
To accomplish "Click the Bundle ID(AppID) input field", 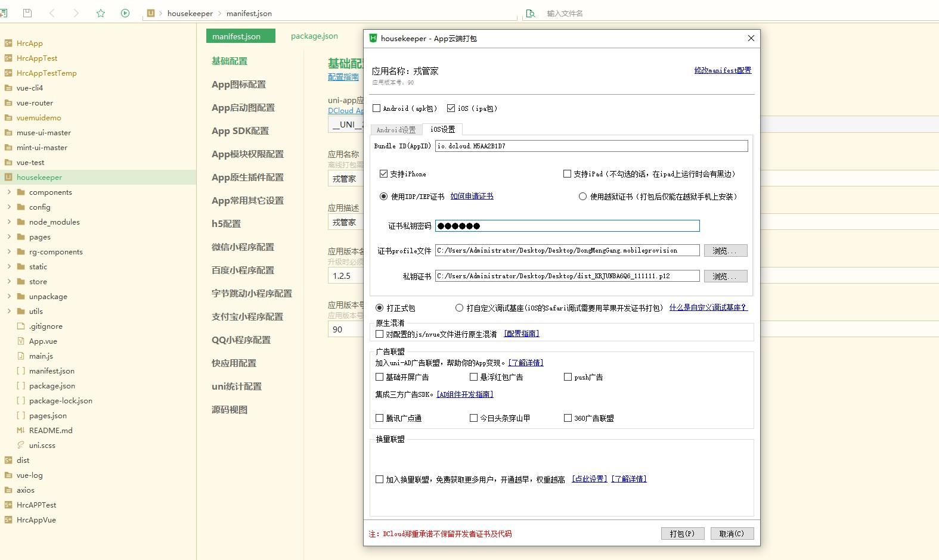I will 591,146.
